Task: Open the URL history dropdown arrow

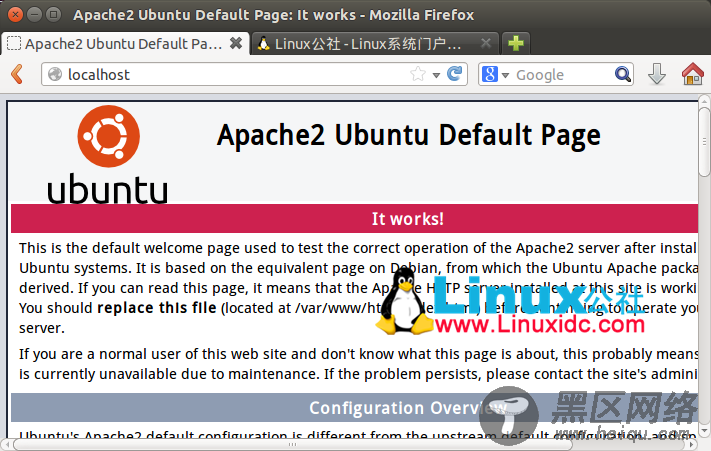Action: 436,75
